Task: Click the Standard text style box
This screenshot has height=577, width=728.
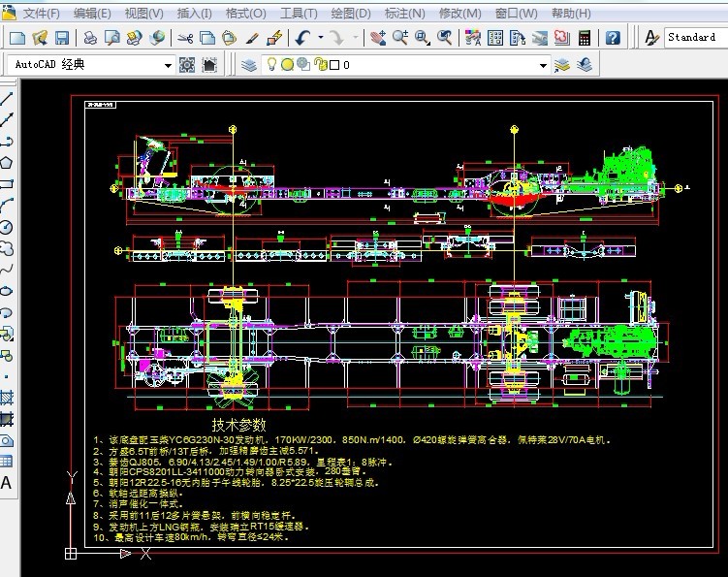Action: [692, 38]
